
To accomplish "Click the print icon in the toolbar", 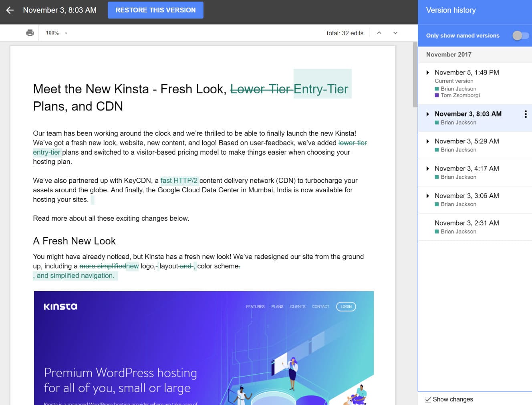I will coord(30,32).
